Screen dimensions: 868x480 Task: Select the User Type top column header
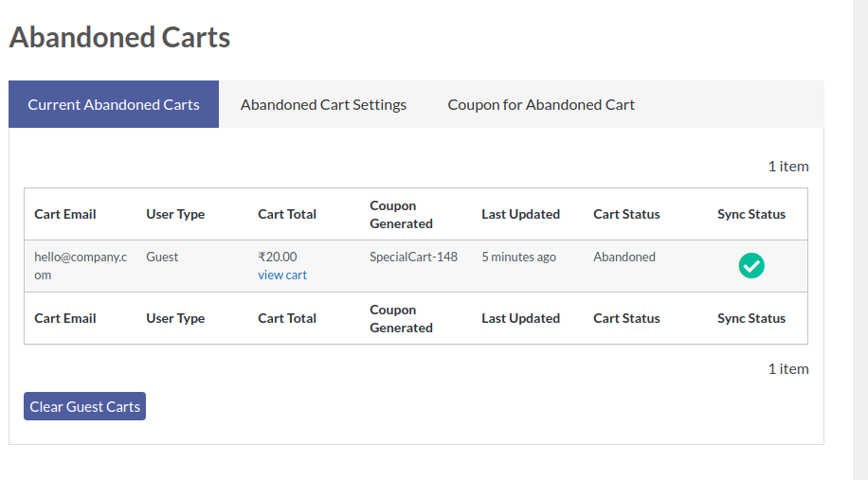175,214
